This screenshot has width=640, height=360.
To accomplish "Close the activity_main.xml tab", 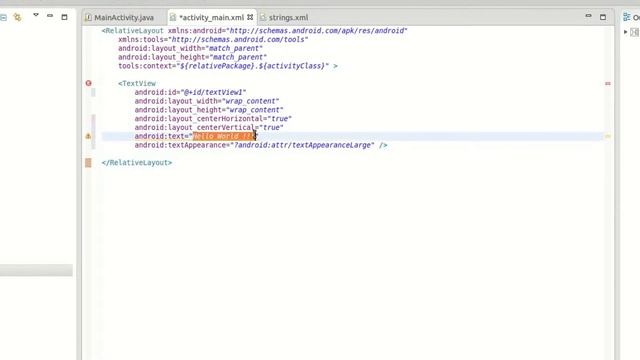I will click(x=250, y=17).
